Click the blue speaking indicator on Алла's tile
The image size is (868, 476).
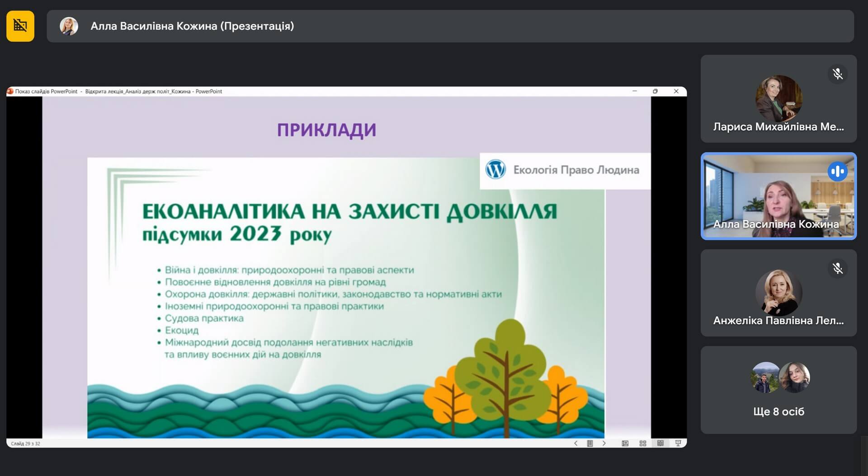(837, 172)
